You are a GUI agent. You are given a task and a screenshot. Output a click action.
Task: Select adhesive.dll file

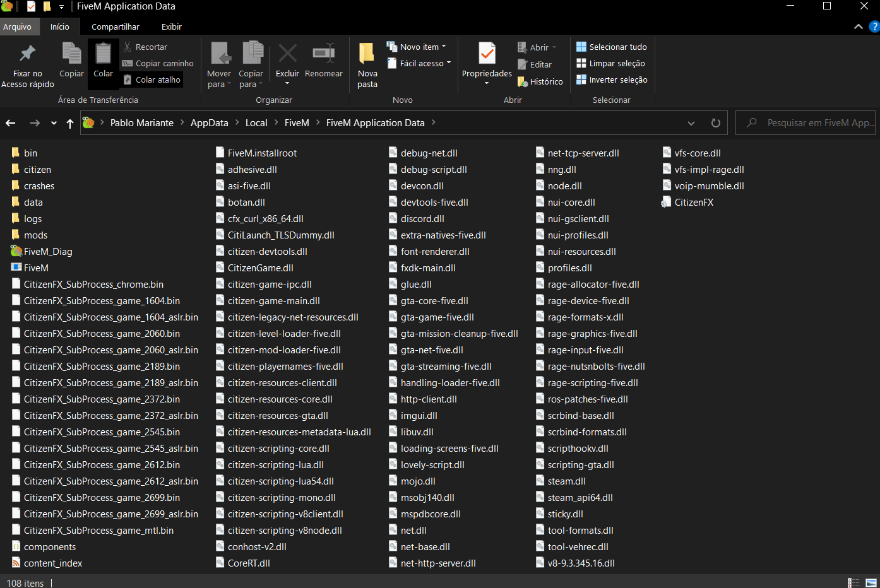[246, 169]
